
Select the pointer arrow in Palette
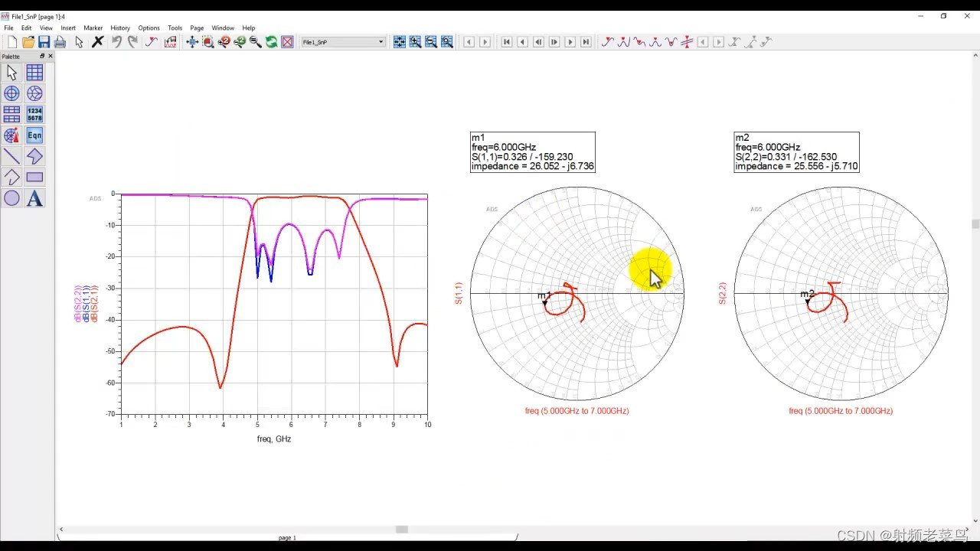click(11, 72)
